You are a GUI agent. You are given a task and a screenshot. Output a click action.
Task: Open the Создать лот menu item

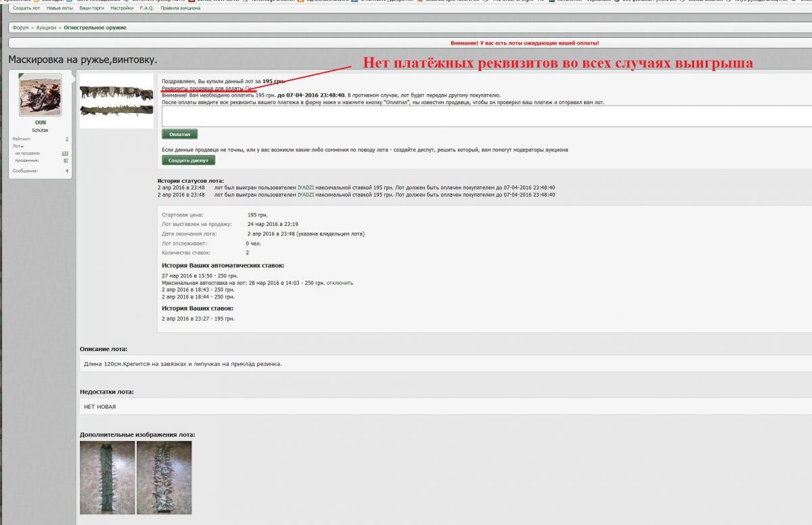pyautogui.click(x=26, y=8)
